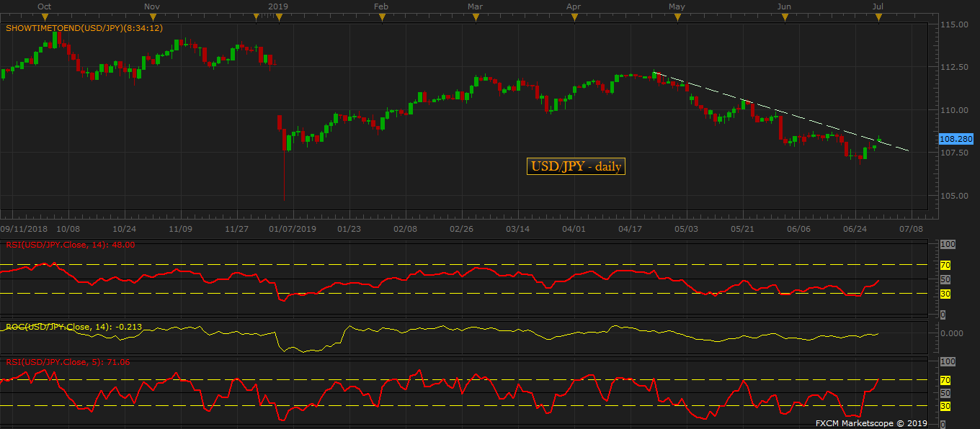Select the triangle marker below 2019

278,17
